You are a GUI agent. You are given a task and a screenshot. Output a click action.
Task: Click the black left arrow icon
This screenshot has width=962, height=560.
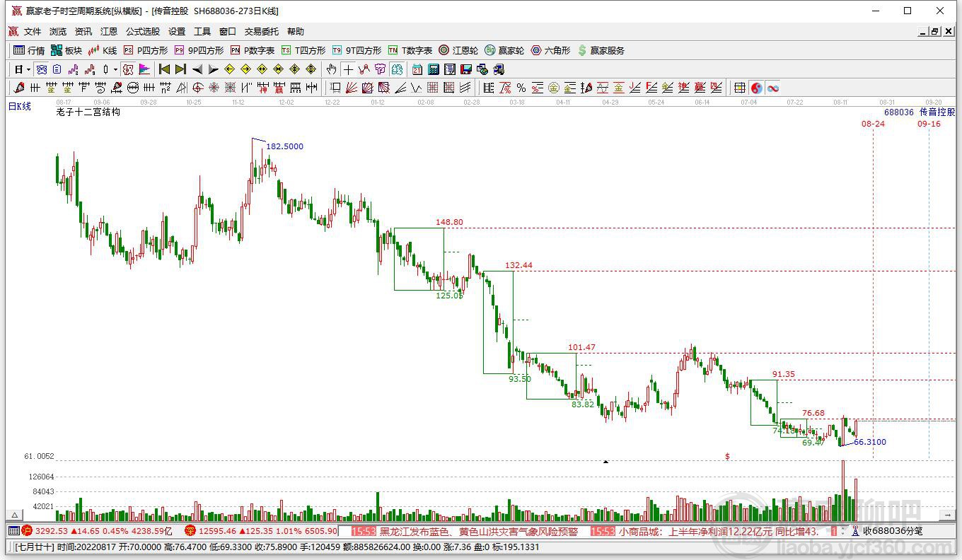pyautogui.click(x=197, y=69)
